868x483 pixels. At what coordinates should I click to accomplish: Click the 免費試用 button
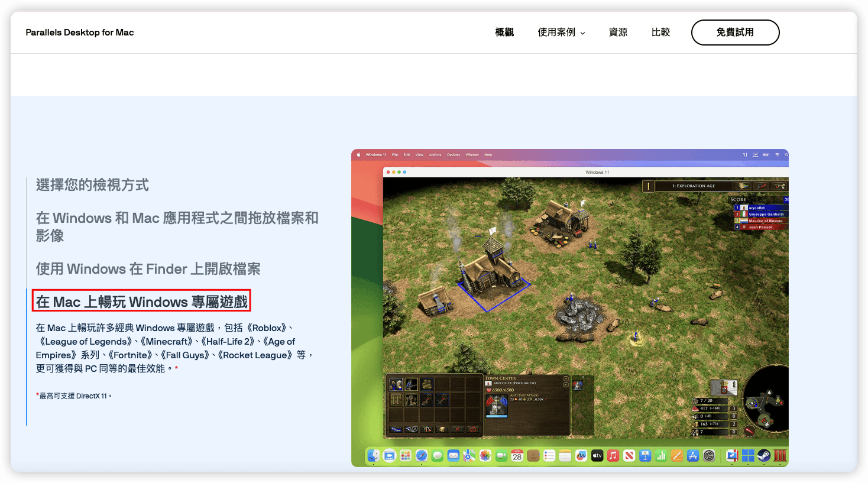tap(735, 33)
